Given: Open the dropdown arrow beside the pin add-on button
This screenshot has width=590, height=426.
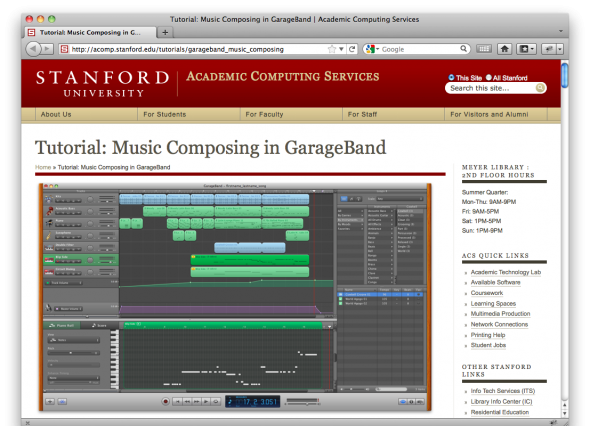Looking at the screenshot, I should [560, 49].
